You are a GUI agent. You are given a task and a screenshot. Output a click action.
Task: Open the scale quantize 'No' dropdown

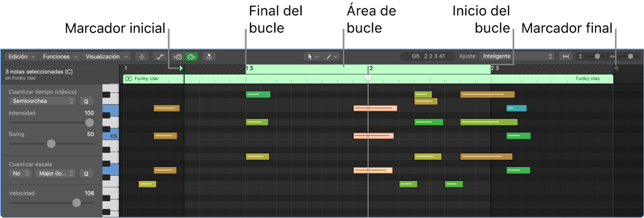point(20,174)
